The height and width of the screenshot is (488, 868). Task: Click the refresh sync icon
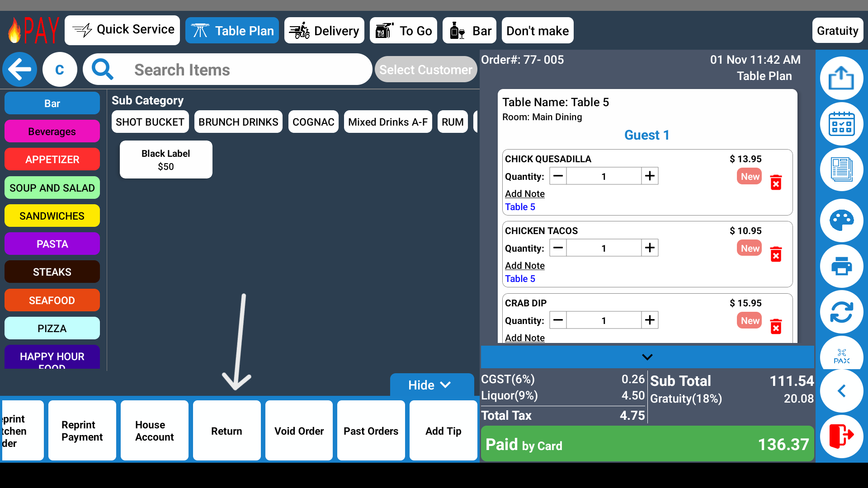841,312
